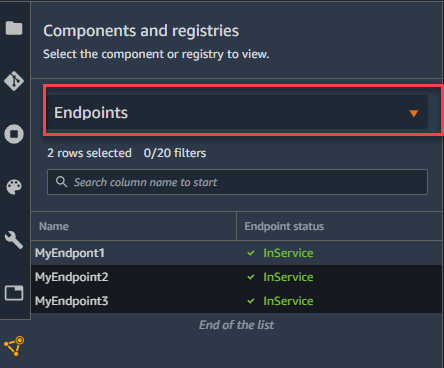Click the magnifier icon in search field
This screenshot has height=368, width=444.
pos(61,182)
